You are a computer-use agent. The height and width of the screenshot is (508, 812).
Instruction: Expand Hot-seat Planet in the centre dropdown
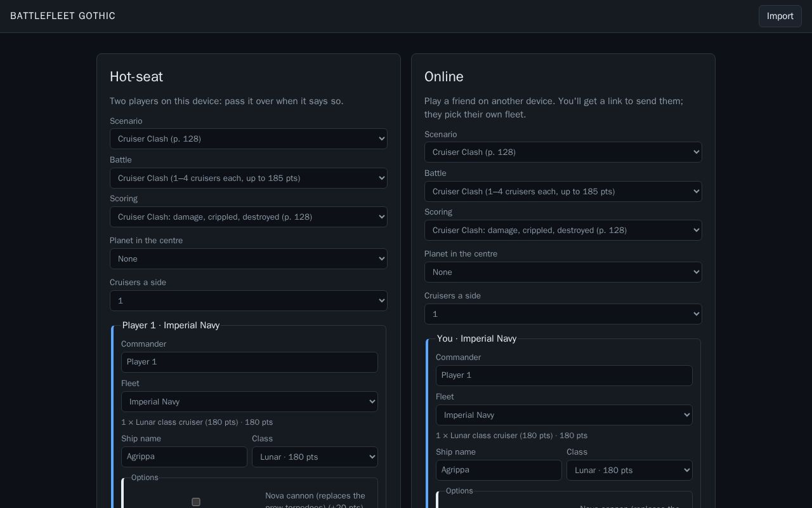point(249,259)
